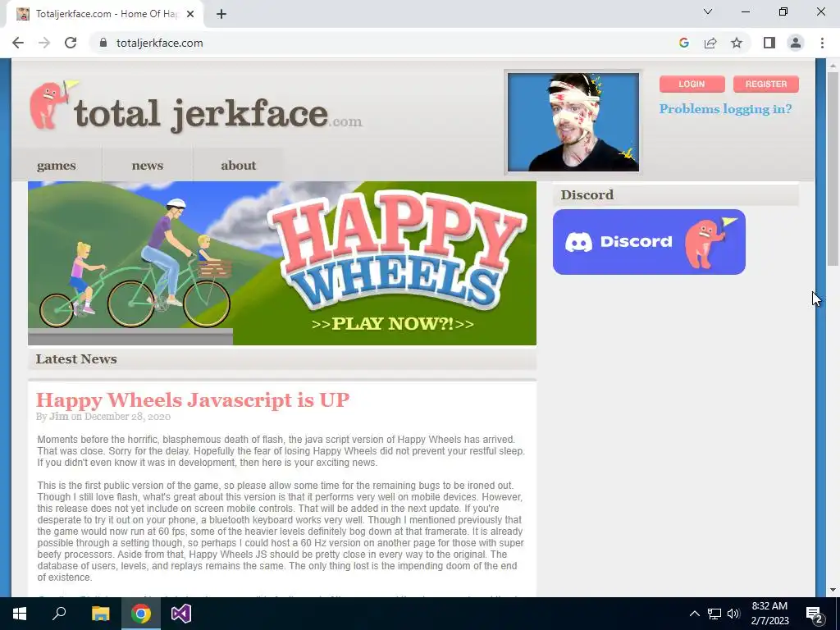The width and height of the screenshot is (840, 630).
Task: Bookmark this tab with the star icon
Action: pyautogui.click(x=737, y=43)
